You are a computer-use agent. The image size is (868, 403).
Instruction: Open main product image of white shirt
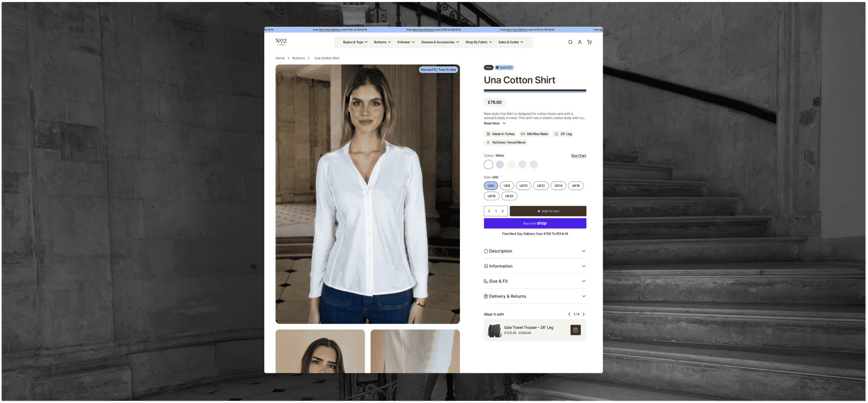368,194
